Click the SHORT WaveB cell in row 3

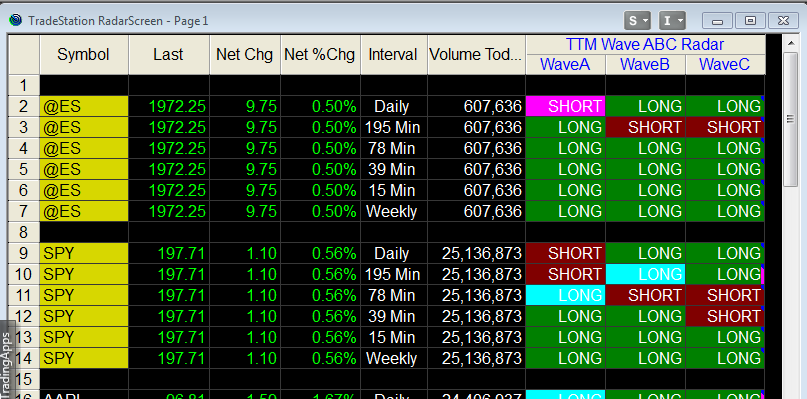pyautogui.click(x=645, y=127)
